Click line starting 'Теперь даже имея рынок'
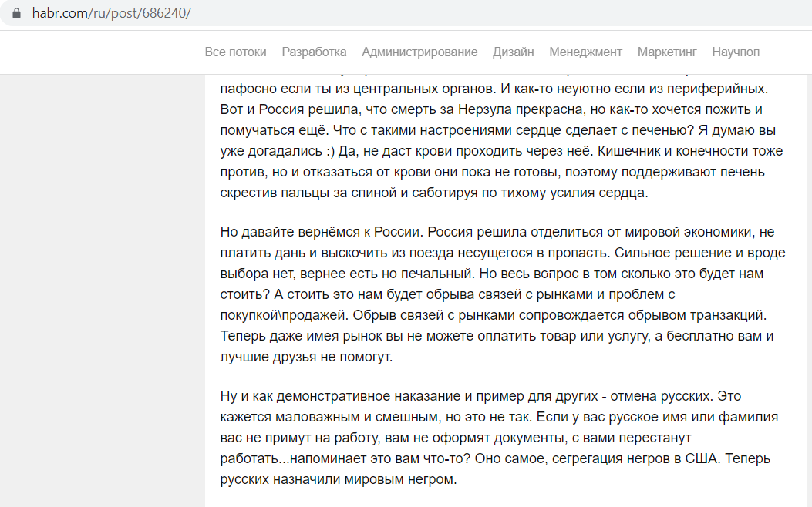The width and height of the screenshot is (812, 507). click(497, 336)
